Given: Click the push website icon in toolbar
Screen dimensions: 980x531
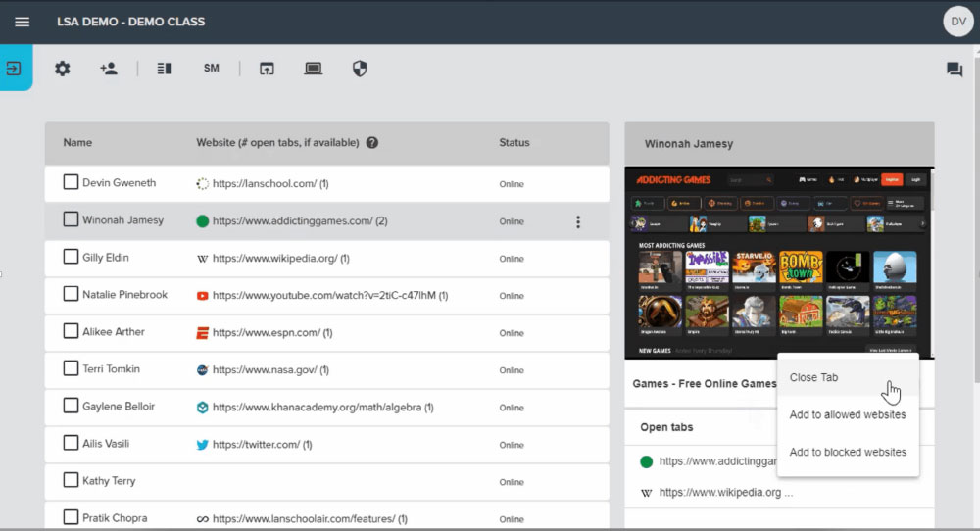Looking at the screenshot, I should coord(267,69).
